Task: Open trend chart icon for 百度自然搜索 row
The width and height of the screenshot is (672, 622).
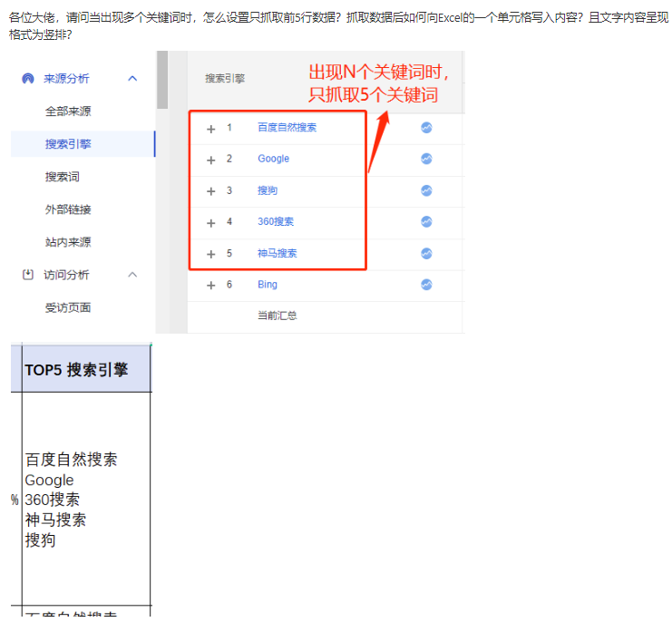Action: point(426,128)
